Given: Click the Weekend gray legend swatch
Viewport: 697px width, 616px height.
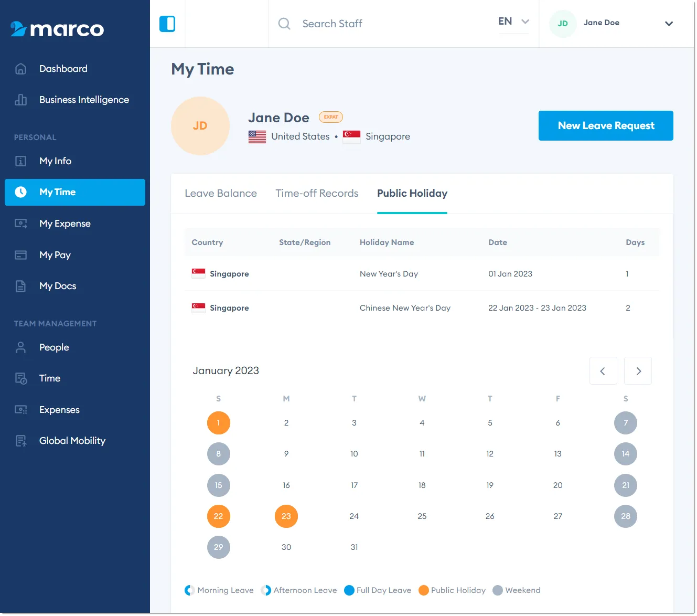Looking at the screenshot, I should coord(498,590).
